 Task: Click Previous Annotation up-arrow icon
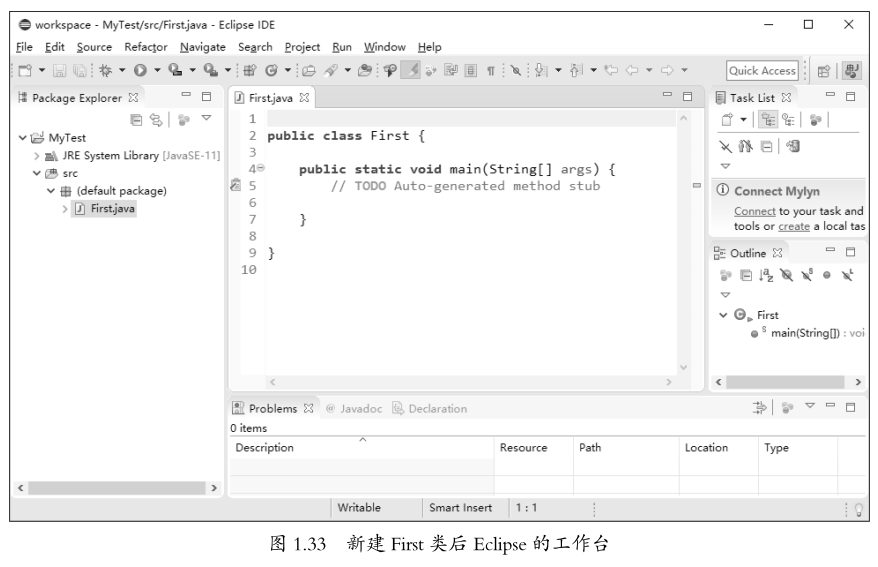click(576, 71)
